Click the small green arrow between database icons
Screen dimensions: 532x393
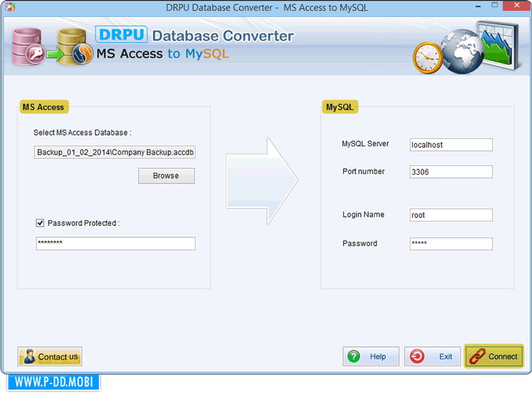click(54, 54)
